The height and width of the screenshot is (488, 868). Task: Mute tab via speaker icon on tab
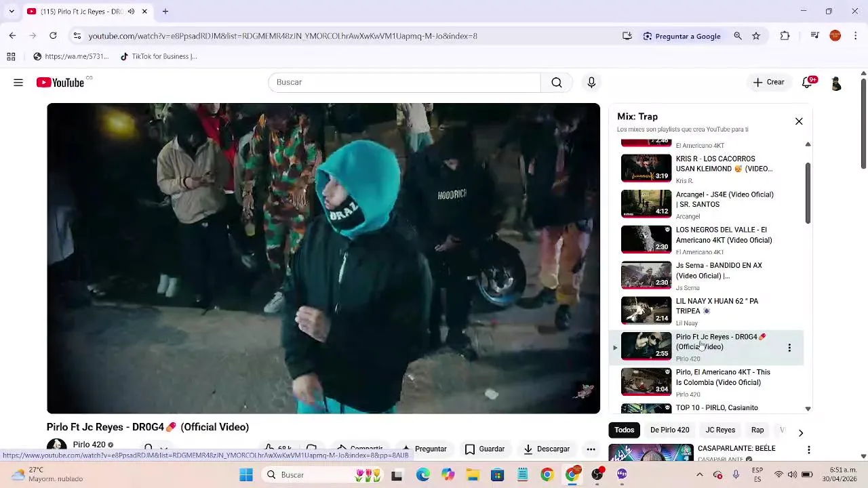(x=131, y=12)
